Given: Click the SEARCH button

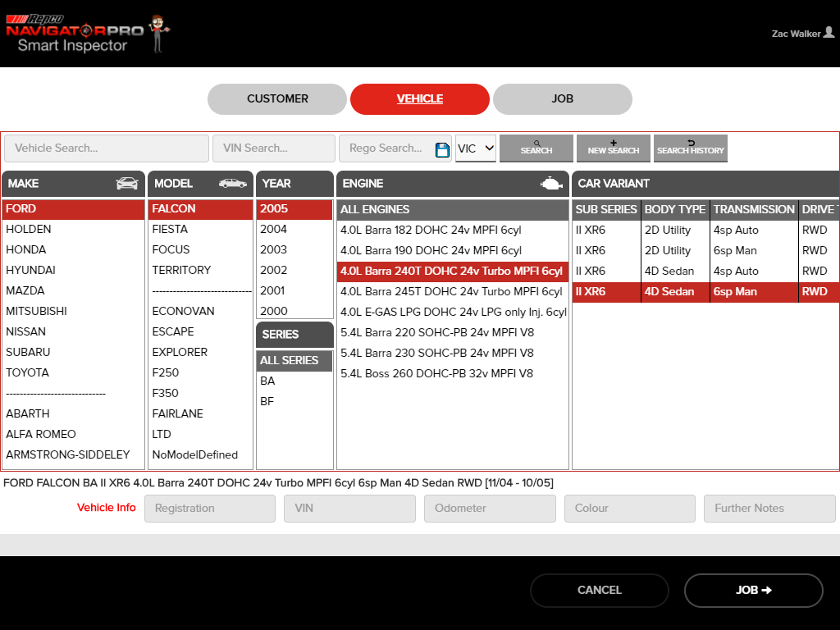Looking at the screenshot, I should tap(536, 148).
